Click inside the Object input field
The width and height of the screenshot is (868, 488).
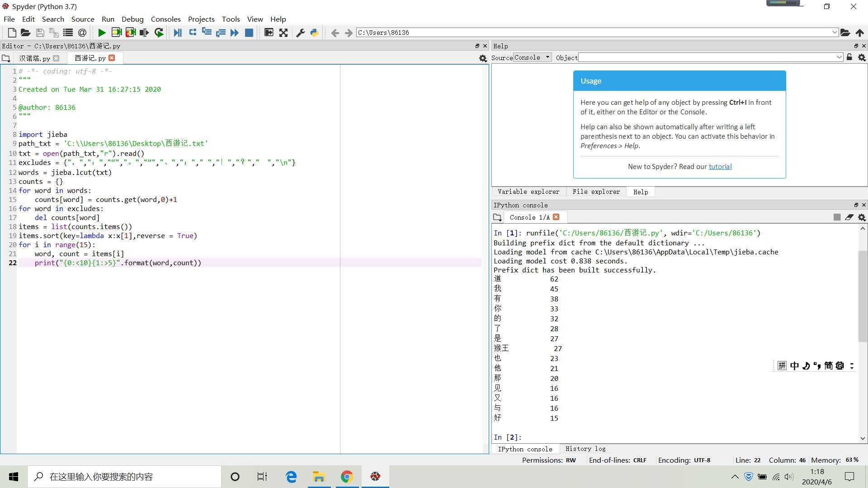[707, 57]
